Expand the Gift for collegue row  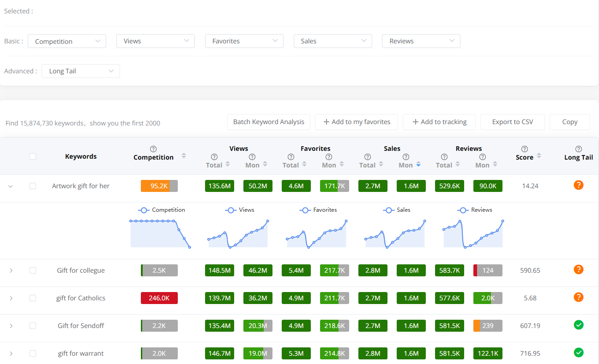[x=11, y=270]
